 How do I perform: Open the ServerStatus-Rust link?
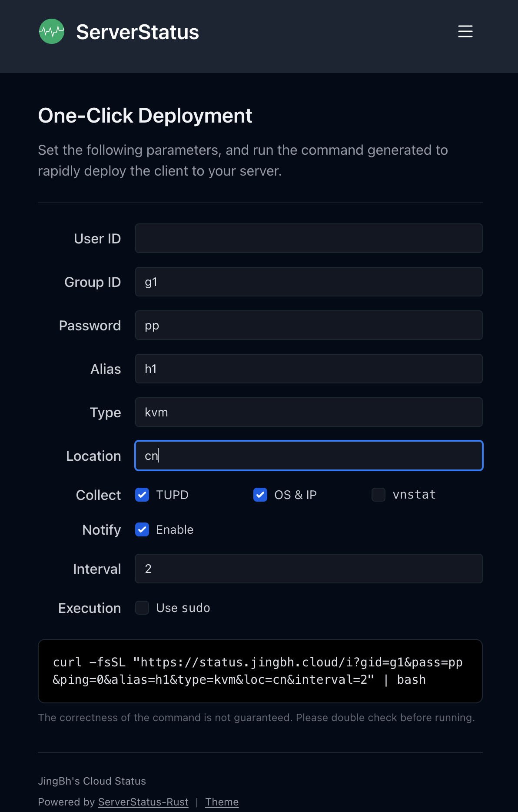tap(143, 802)
